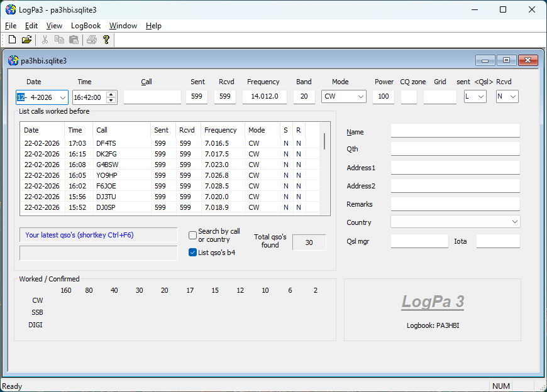Screen dimensions: 547x392
Task: Click the Help question mark icon
Action: click(x=106, y=40)
